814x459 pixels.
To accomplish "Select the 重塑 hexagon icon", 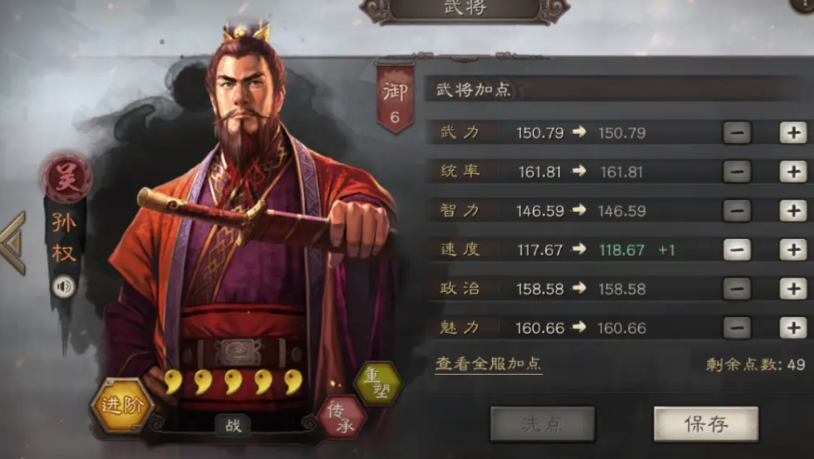I will tap(378, 384).
